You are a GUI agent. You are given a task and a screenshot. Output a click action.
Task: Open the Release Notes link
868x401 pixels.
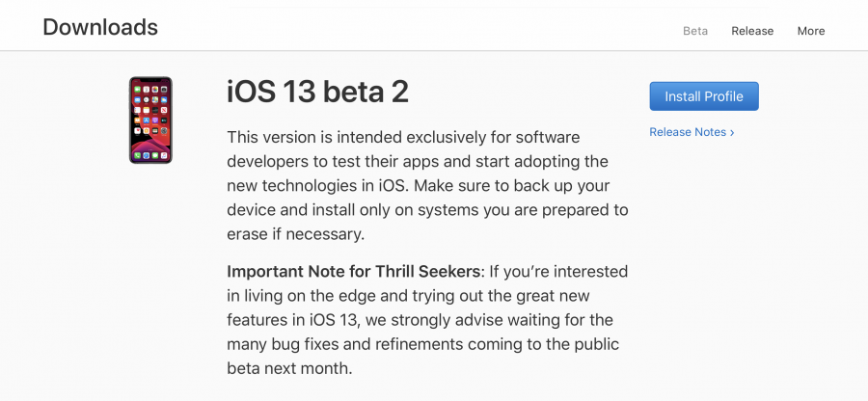tap(688, 132)
